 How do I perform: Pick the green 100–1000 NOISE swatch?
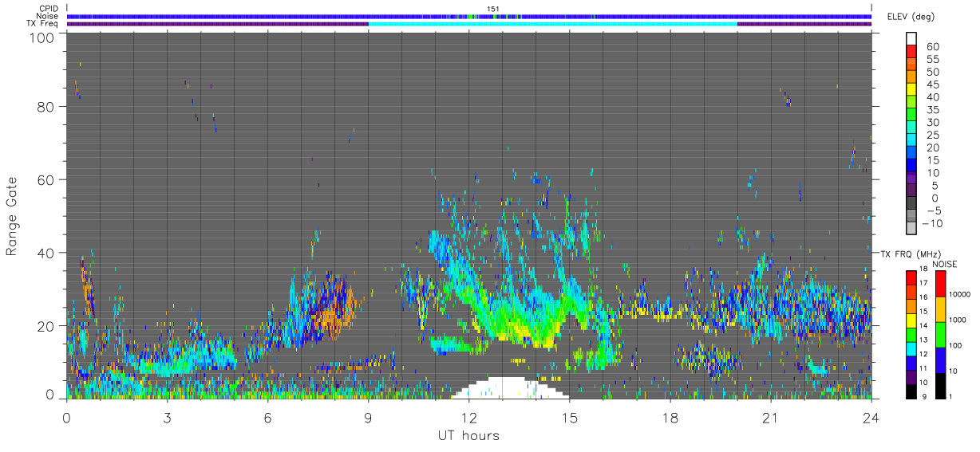pos(940,334)
